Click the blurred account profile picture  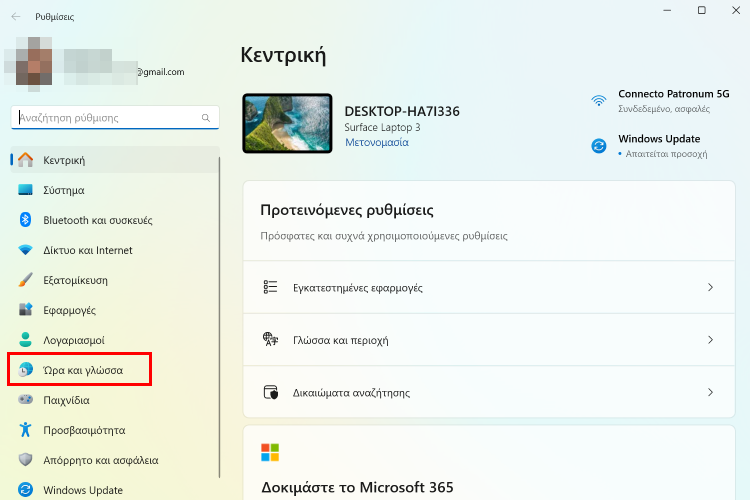click(x=33, y=63)
